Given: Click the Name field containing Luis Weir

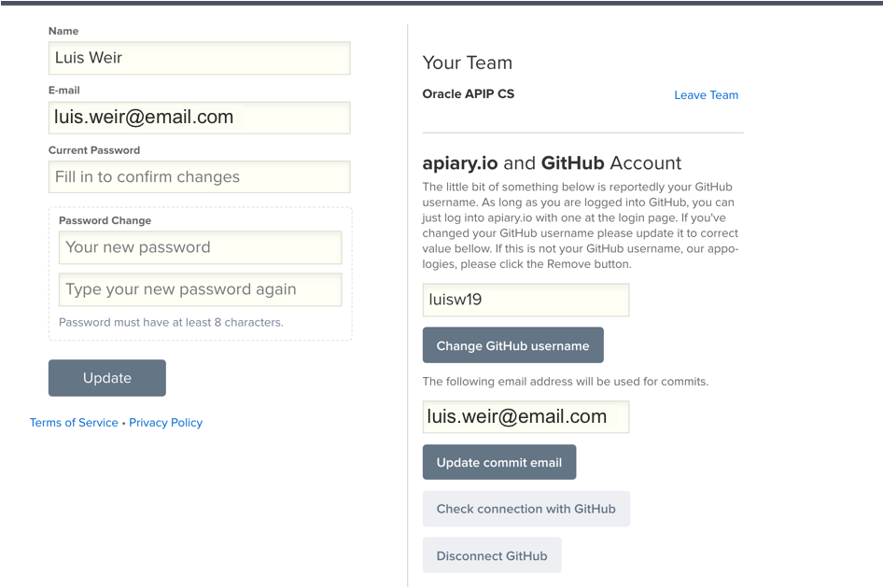Looking at the screenshot, I should click(x=200, y=58).
